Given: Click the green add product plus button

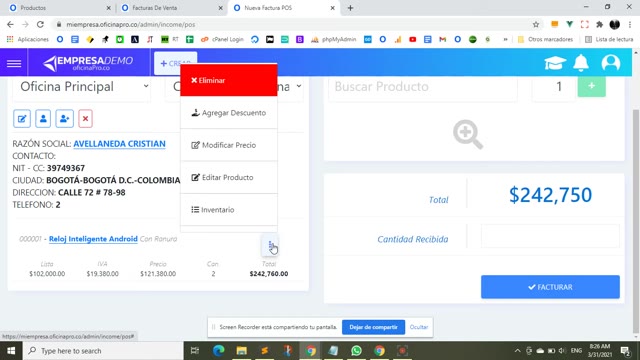Looking at the screenshot, I should [x=591, y=86].
